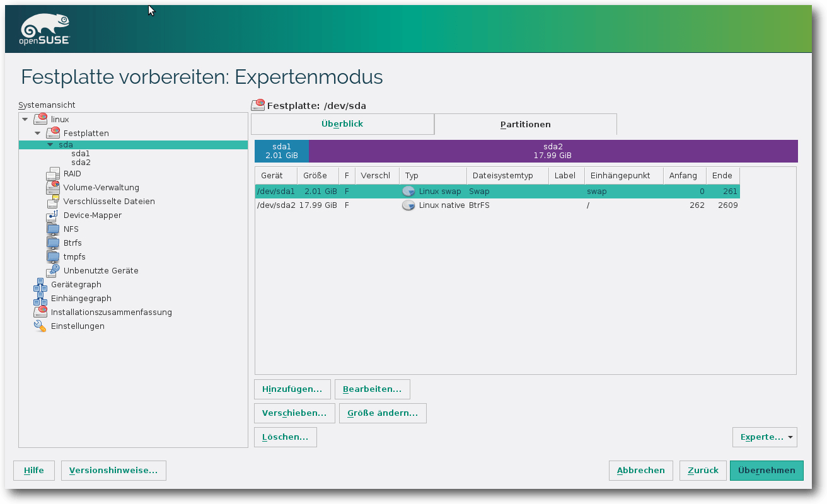This screenshot has height=504, width=827.
Task: Sort by the Gerät column header
Action: (x=276, y=176)
